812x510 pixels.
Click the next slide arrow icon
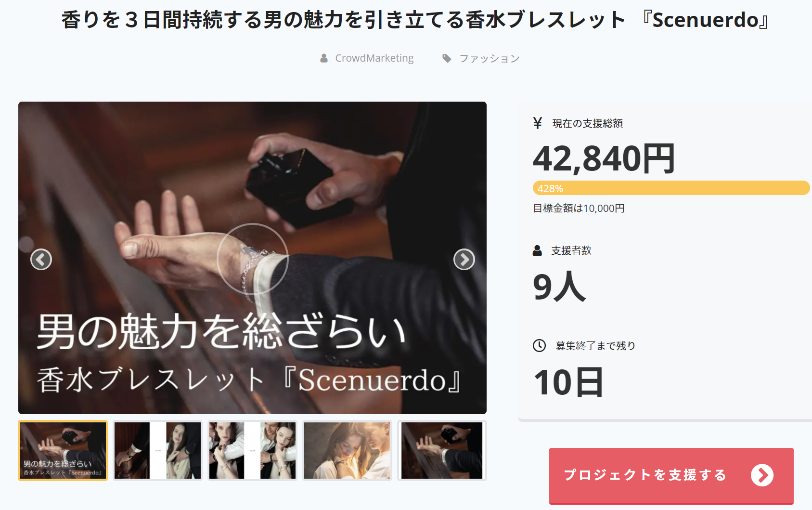pos(464,260)
